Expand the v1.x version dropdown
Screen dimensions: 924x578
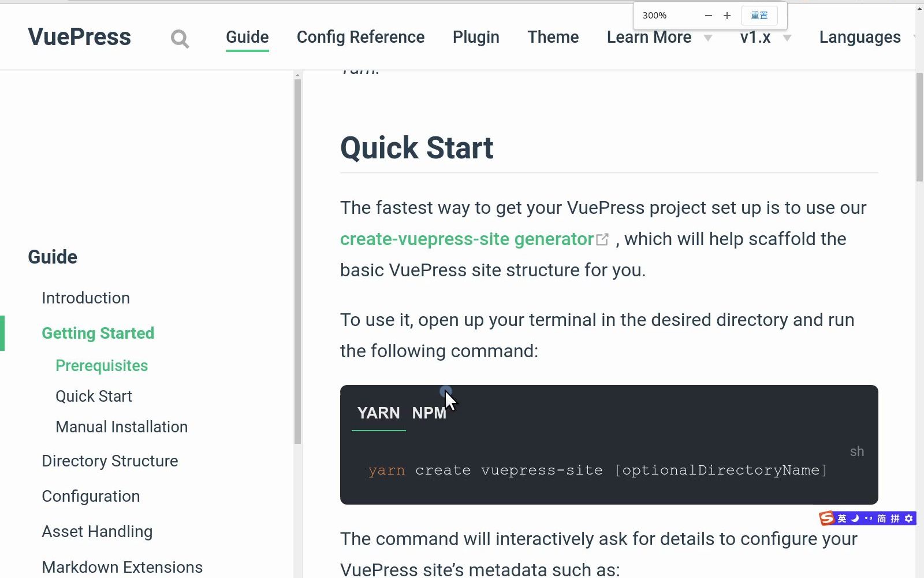(x=765, y=37)
